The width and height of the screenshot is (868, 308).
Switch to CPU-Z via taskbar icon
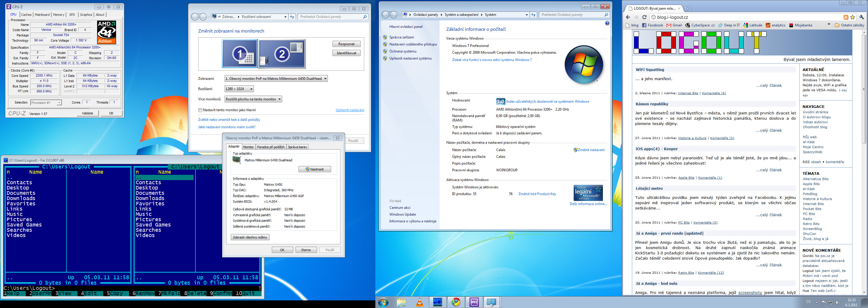coord(474,302)
